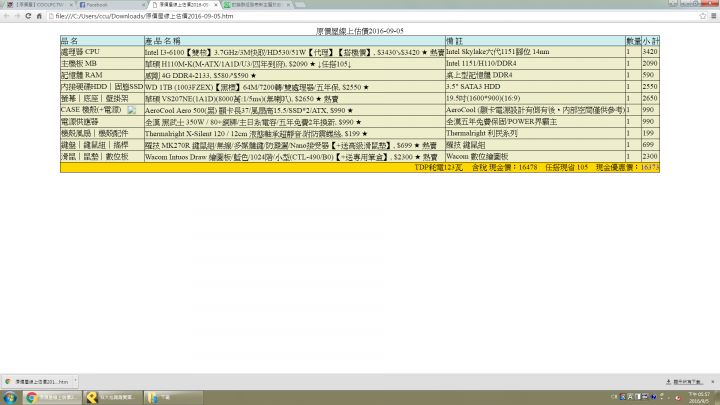Click the subtotal cell showing 2300

coord(650,157)
